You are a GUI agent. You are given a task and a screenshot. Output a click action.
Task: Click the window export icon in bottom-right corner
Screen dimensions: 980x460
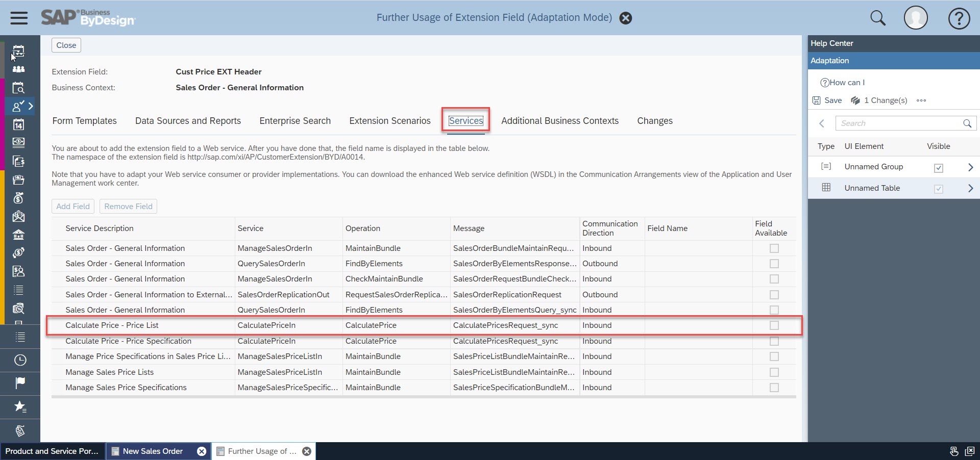coord(969,451)
